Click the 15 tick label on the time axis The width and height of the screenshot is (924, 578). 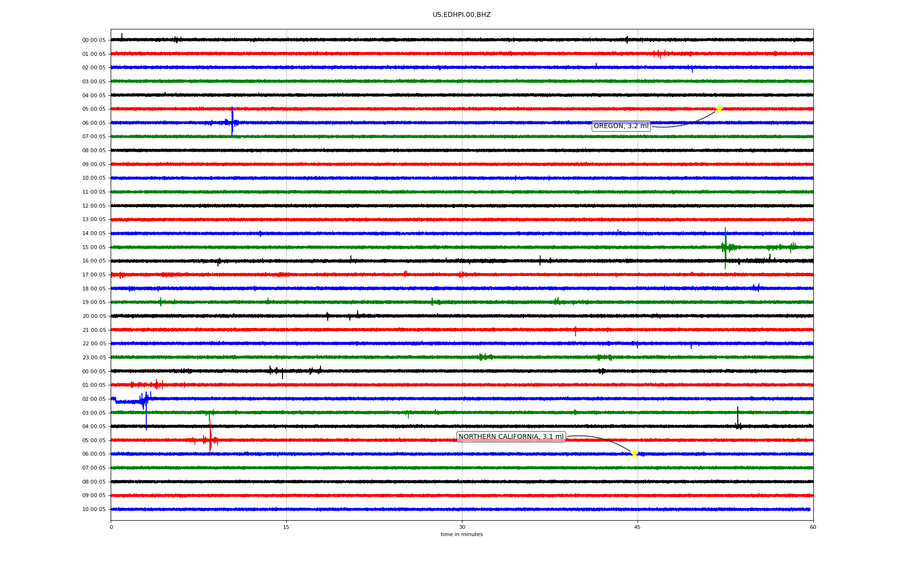coord(286,527)
